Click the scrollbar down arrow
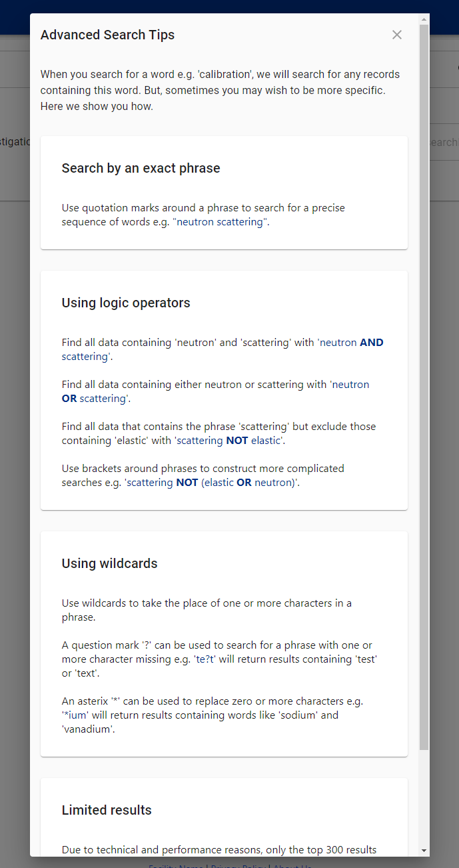 coord(424,851)
